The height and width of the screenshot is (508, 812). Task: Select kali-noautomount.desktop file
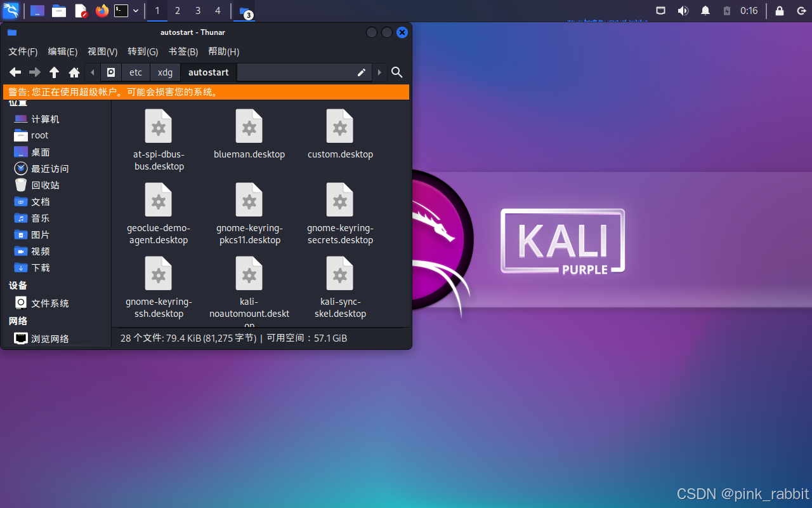pos(249,292)
